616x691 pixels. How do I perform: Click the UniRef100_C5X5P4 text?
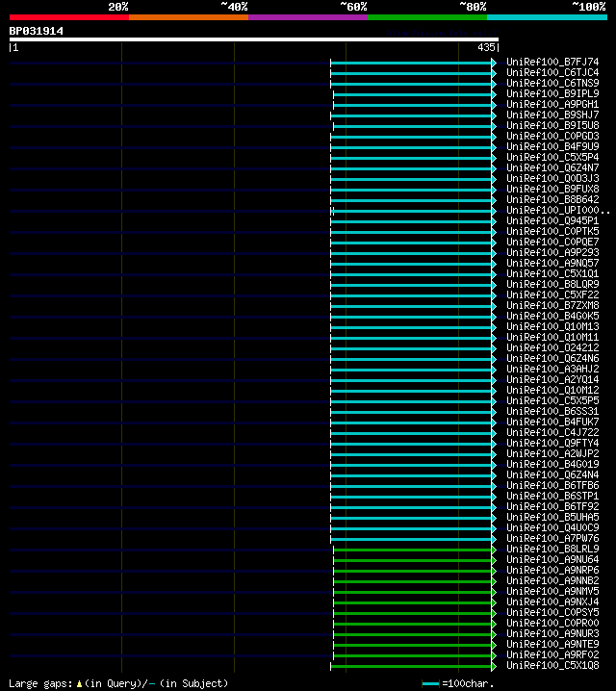(x=552, y=157)
